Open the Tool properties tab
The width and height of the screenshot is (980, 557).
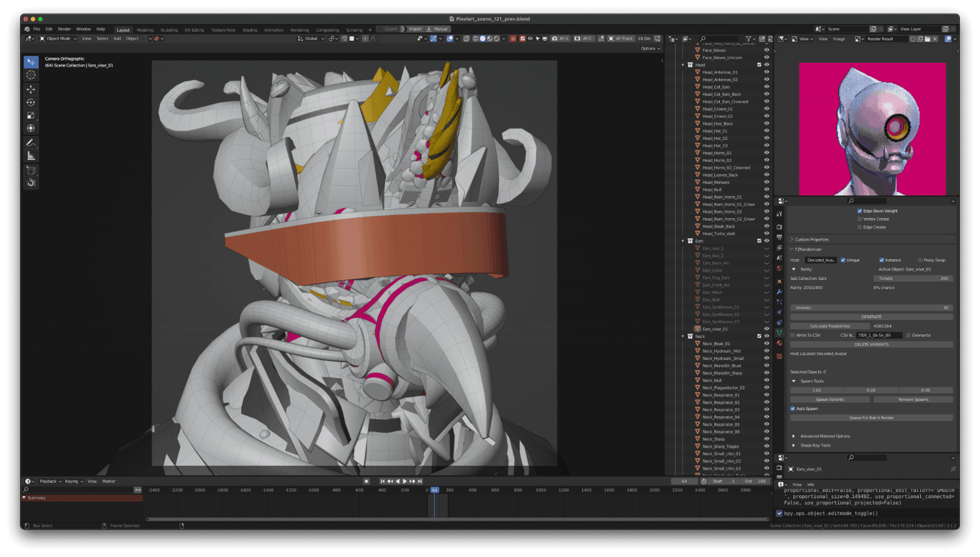(x=779, y=214)
